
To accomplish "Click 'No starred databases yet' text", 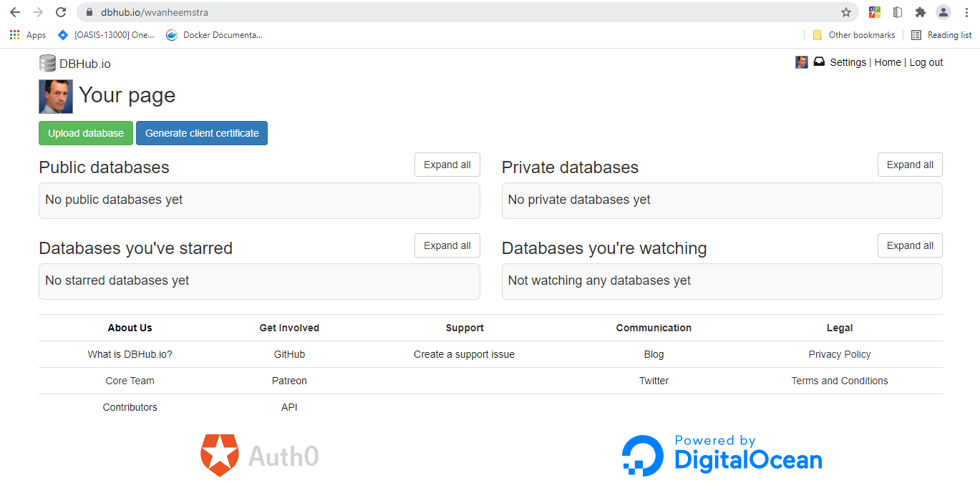I will pyautogui.click(x=117, y=280).
